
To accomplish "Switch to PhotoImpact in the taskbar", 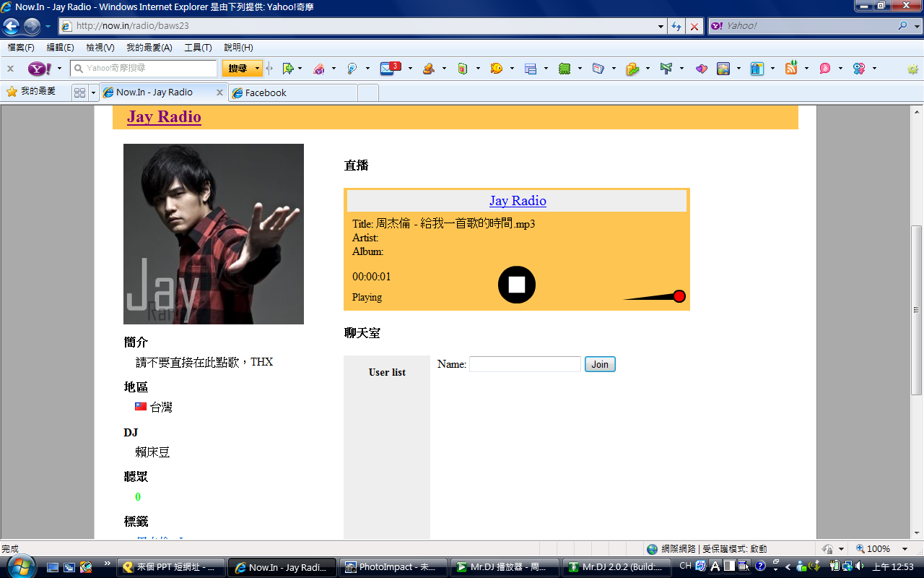I will click(394, 567).
